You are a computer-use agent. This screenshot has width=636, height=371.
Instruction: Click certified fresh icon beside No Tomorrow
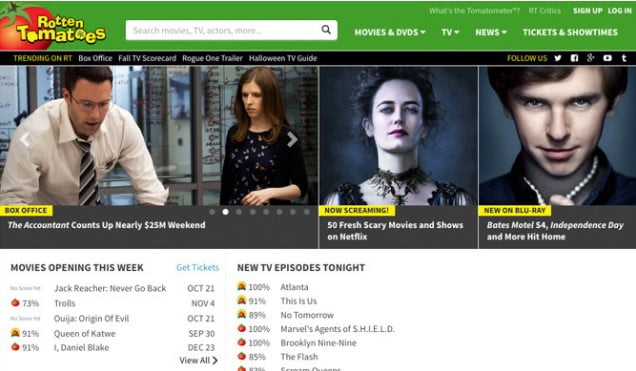242,314
